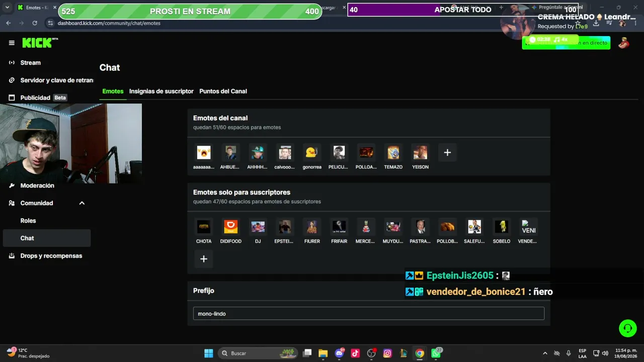Screen dimensions: 644x362
Task: Select the aaaaaaa channel emote
Action: click(204, 152)
